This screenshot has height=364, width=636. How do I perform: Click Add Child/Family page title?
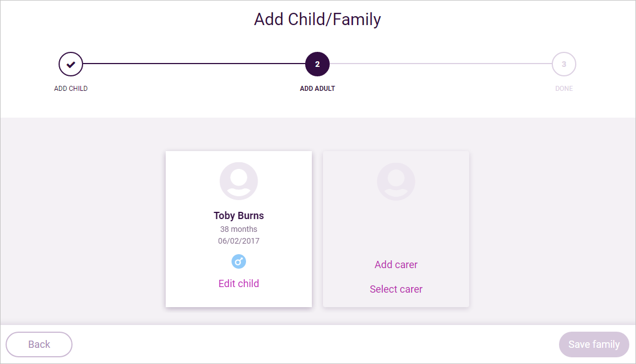(317, 20)
